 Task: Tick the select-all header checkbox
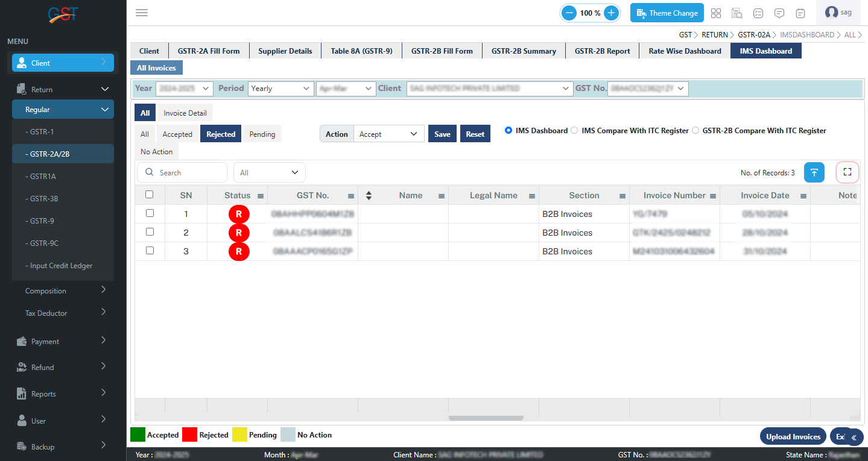click(x=150, y=195)
